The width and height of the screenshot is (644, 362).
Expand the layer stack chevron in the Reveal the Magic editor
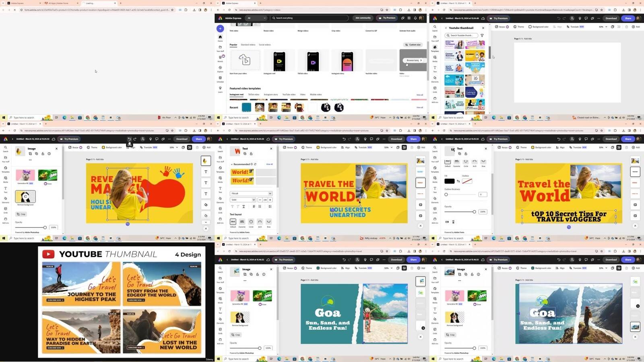[x=206, y=222]
